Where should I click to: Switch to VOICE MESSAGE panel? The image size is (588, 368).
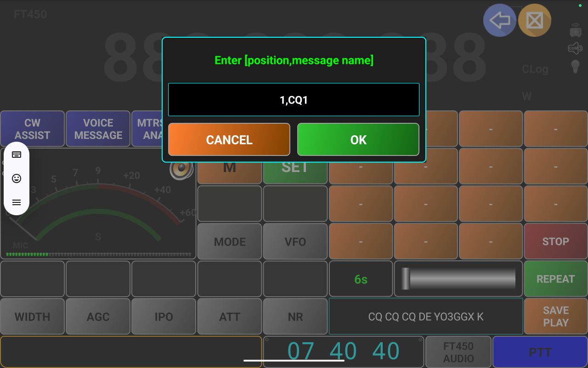click(98, 129)
